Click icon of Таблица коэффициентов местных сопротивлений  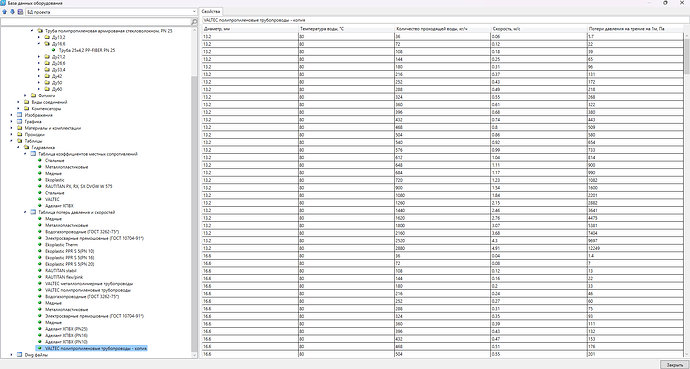(33, 154)
